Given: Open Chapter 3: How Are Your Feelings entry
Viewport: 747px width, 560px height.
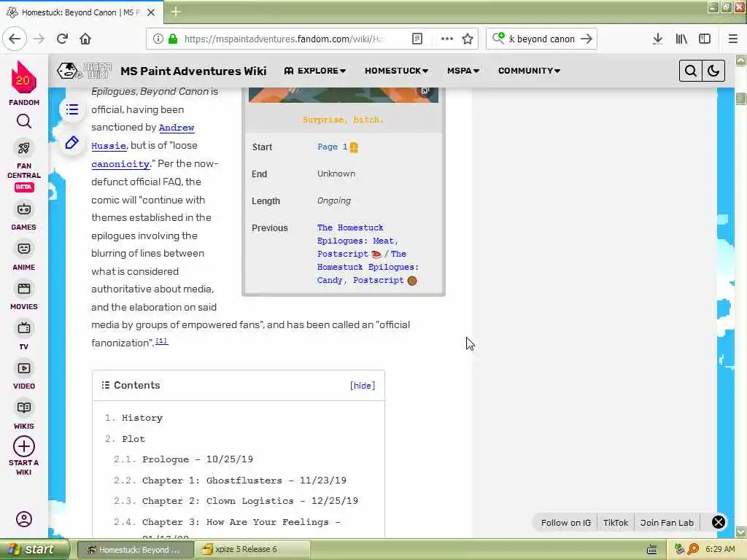Looking at the screenshot, I should click(x=241, y=522).
